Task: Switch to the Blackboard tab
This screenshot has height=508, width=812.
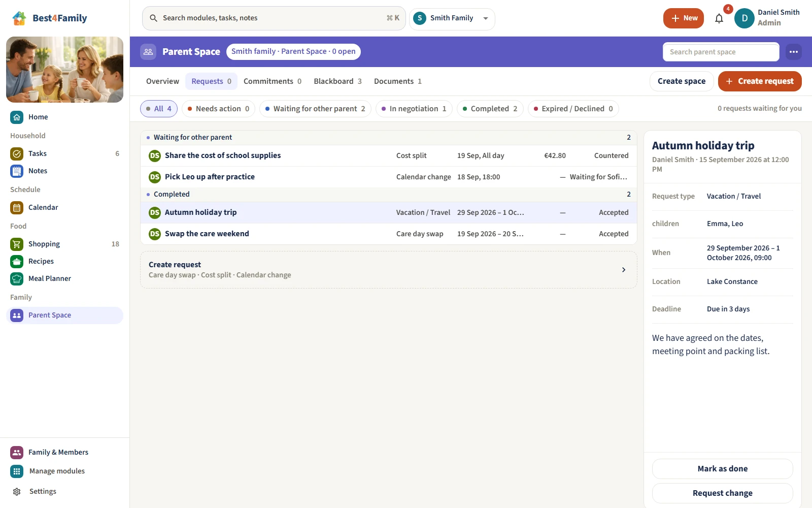Action: (x=337, y=81)
